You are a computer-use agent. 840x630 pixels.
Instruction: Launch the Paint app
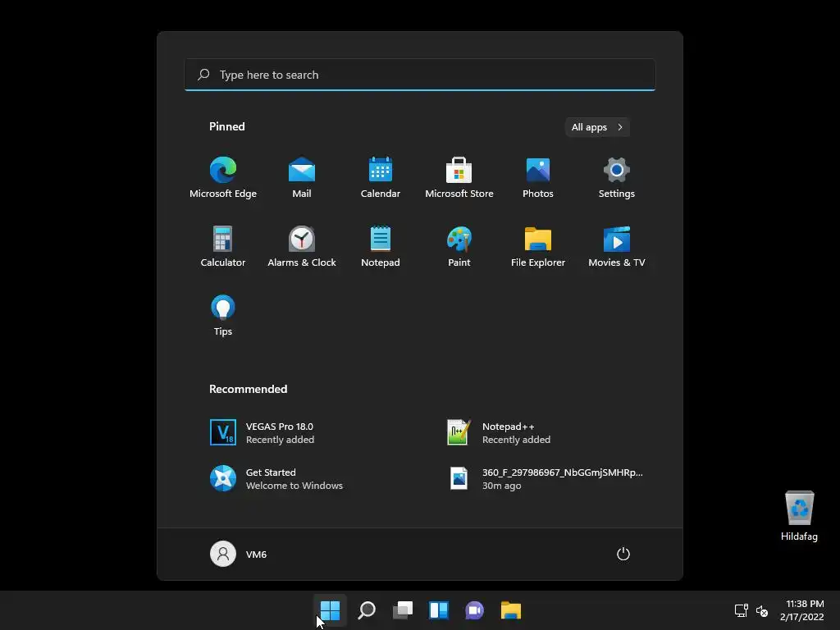coord(459,246)
